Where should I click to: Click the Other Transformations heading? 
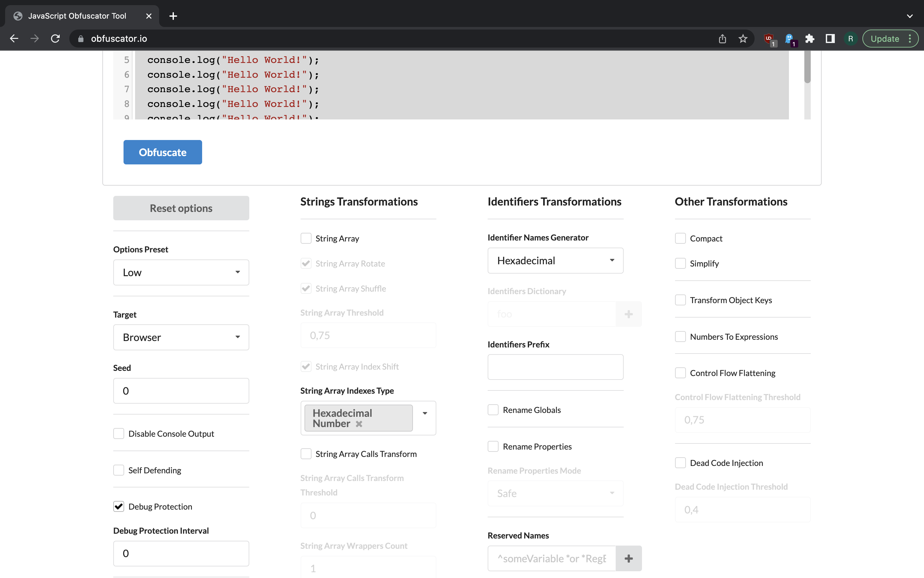pos(731,201)
